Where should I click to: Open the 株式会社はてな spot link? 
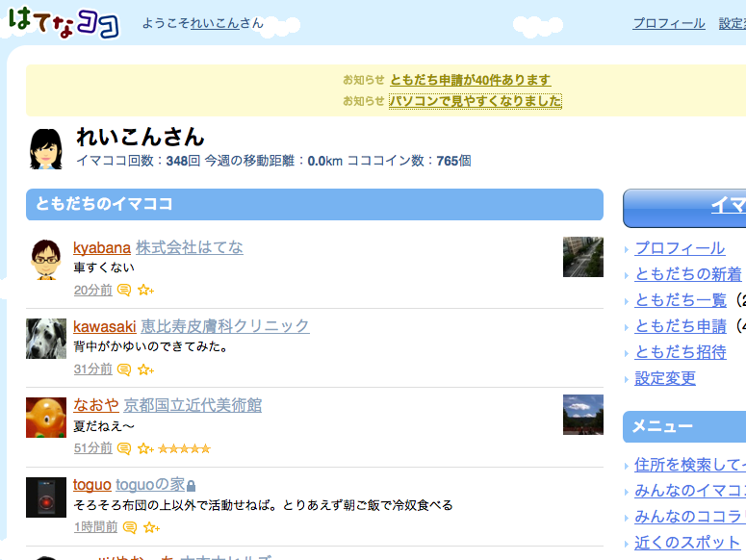190,247
